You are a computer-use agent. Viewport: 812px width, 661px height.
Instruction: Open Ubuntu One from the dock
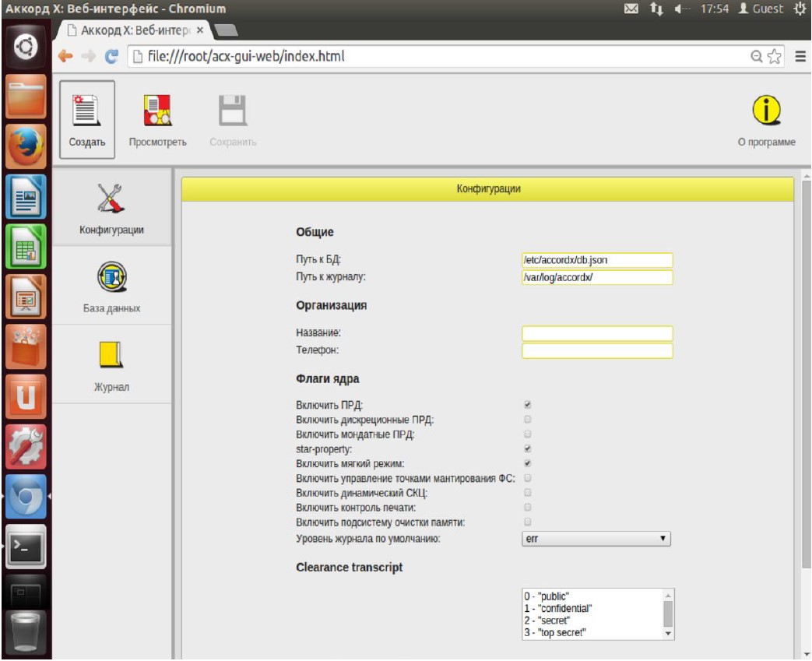pos(26,397)
